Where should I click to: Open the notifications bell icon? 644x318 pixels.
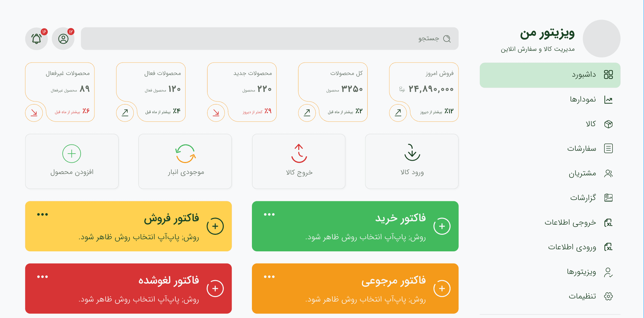coord(37,39)
